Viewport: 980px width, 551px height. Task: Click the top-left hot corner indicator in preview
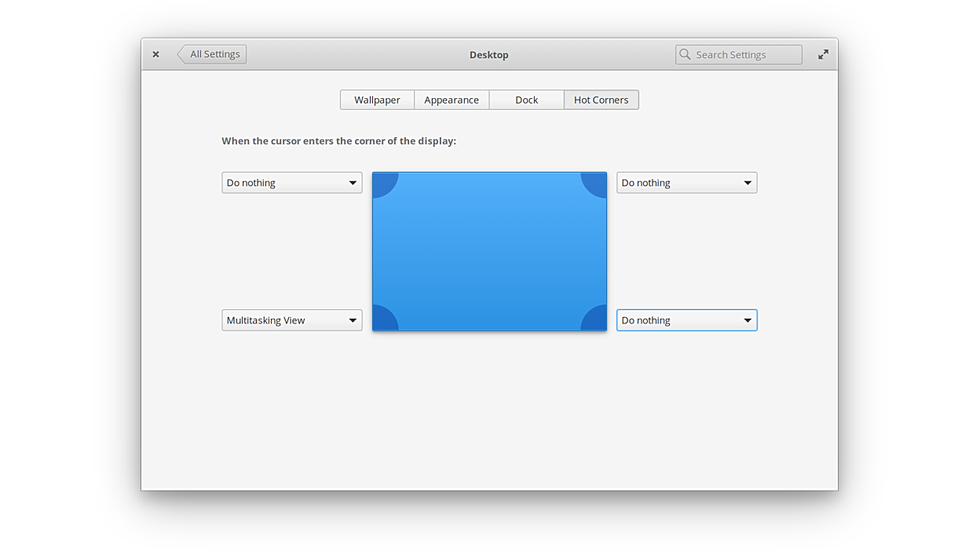(382, 182)
